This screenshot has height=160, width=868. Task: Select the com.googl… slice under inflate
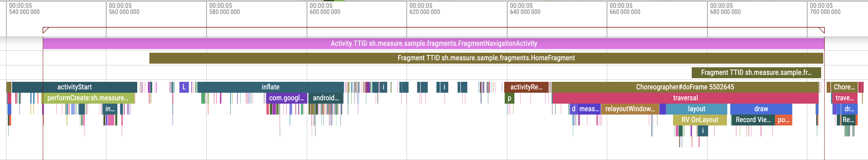(286, 98)
